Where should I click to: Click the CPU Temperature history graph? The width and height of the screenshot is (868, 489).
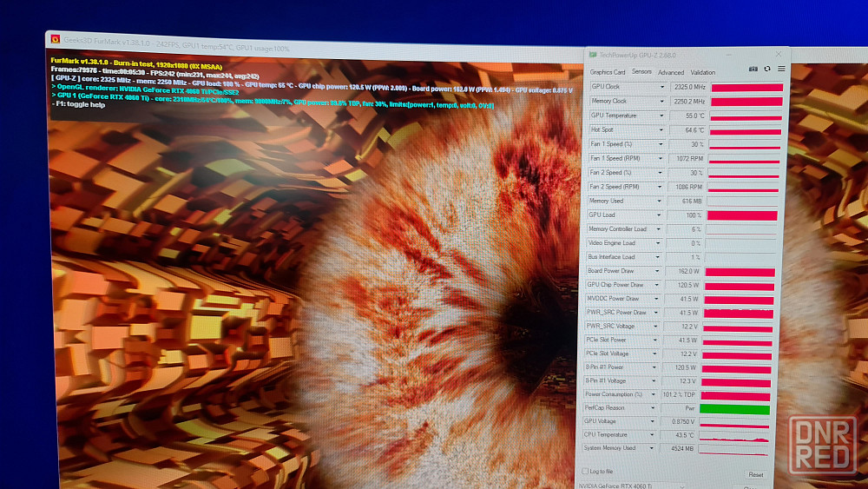tap(734, 436)
